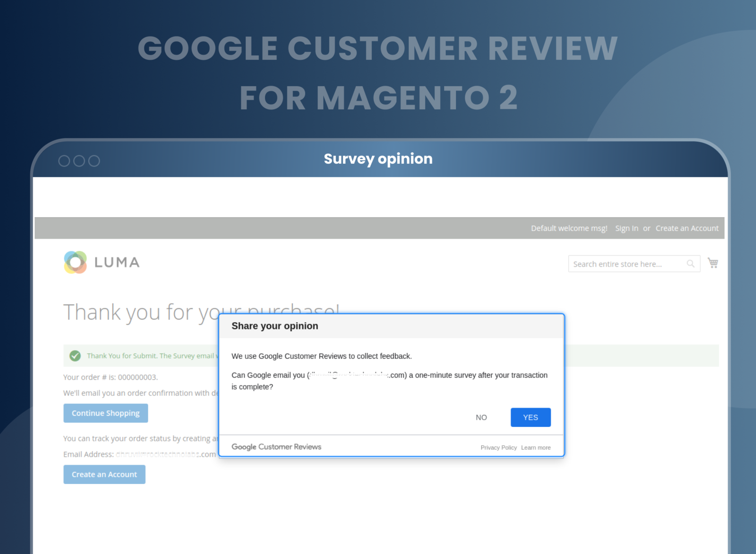Click the 'Default welcome msg!' text
The image size is (756, 554).
point(569,228)
